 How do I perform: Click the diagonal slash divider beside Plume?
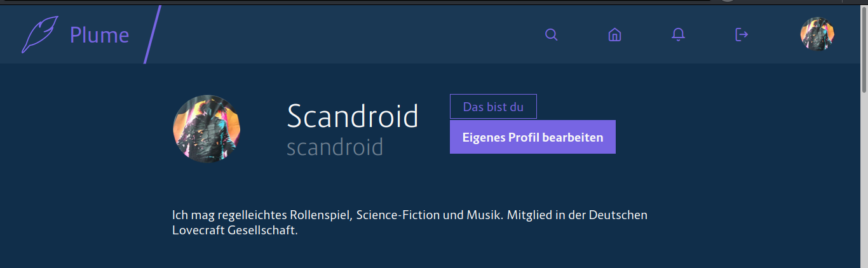[x=153, y=34]
